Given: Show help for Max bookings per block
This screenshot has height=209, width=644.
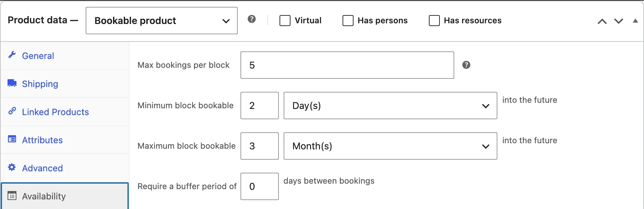Looking at the screenshot, I should click(x=466, y=65).
